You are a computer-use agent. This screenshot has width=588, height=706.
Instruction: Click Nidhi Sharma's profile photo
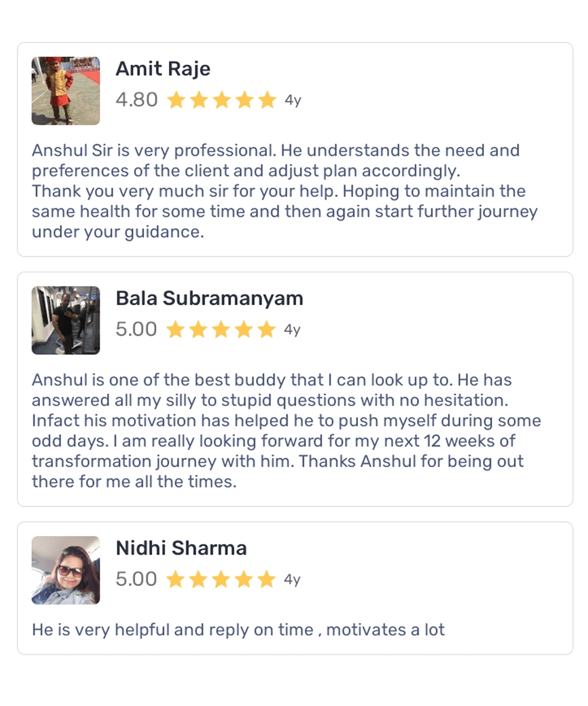(x=65, y=570)
